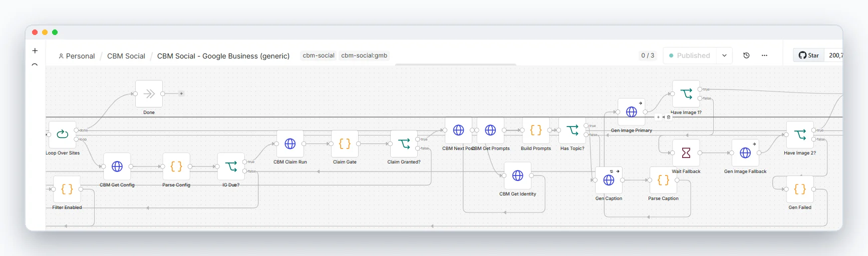Click the IG Due? branch node
This screenshot has width=868, height=256.
(x=231, y=166)
